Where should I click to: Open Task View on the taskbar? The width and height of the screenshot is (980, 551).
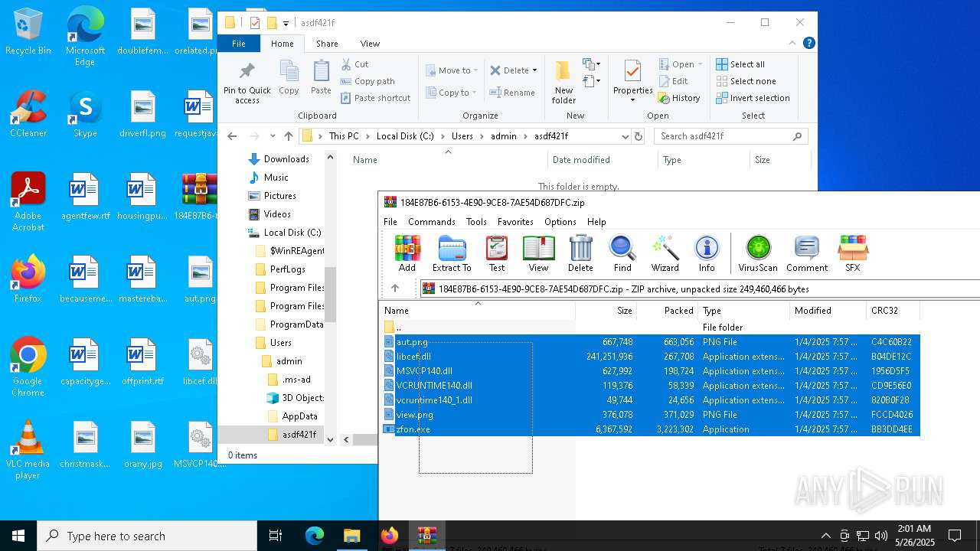click(276, 536)
